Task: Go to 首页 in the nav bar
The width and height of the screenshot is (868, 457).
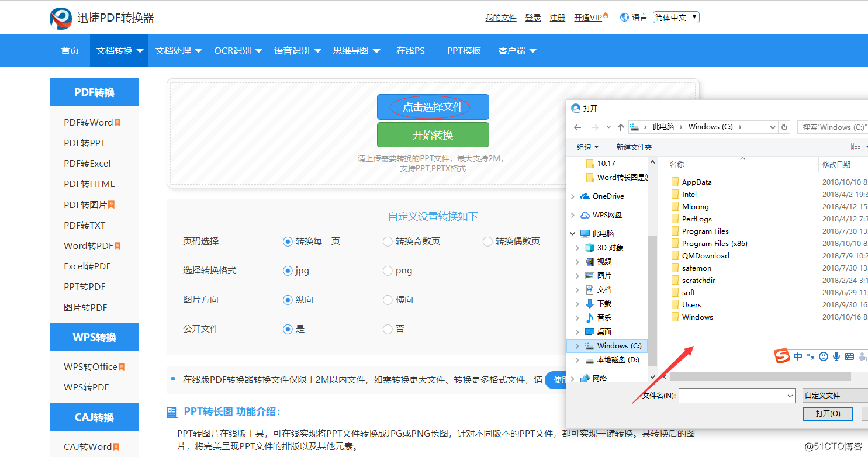Action: 70,51
